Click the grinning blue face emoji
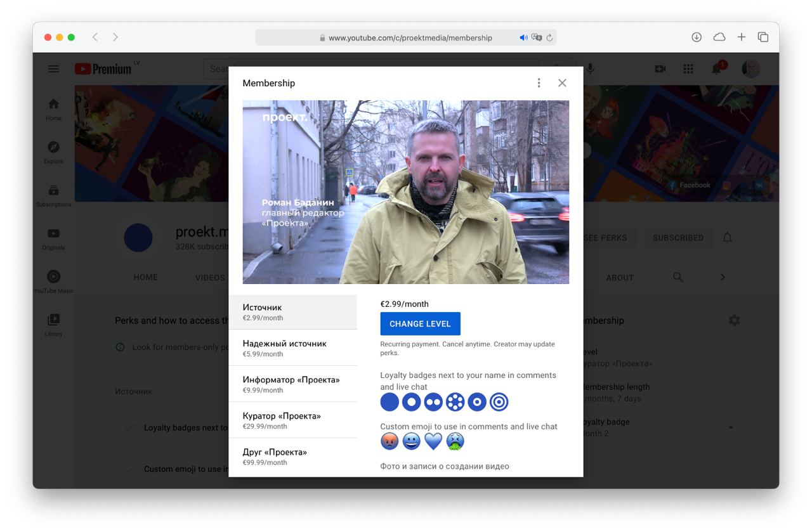 pos(411,441)
